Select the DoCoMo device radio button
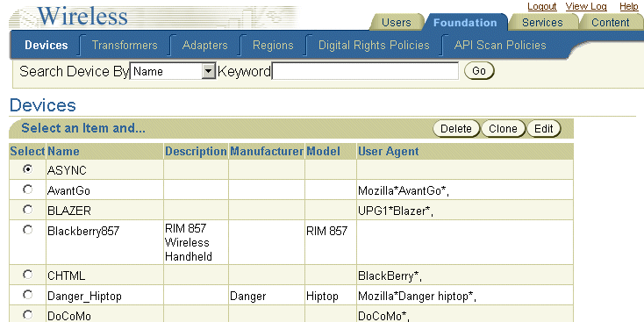Viewport: 644px width, 322px height. tap(27, 315)
